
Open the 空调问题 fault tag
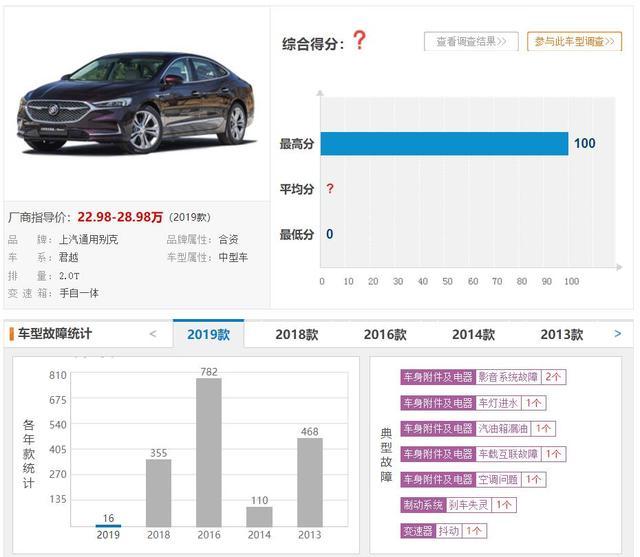498,479
